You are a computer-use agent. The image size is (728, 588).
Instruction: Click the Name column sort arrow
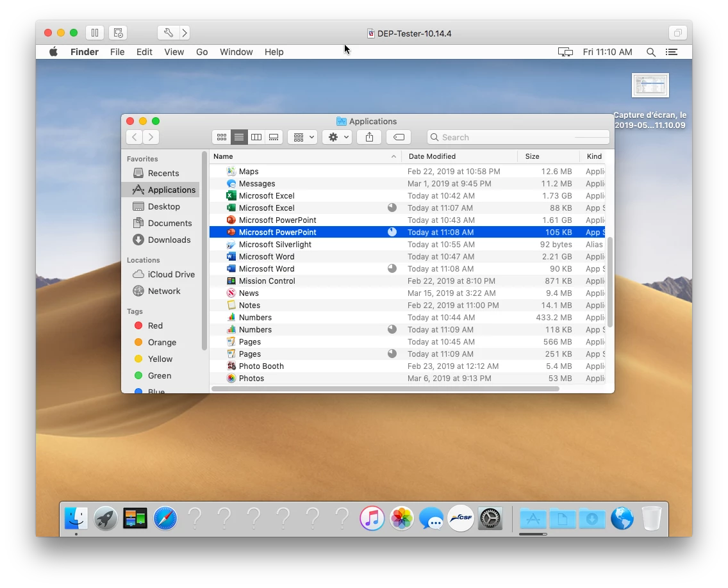point(393,156)
